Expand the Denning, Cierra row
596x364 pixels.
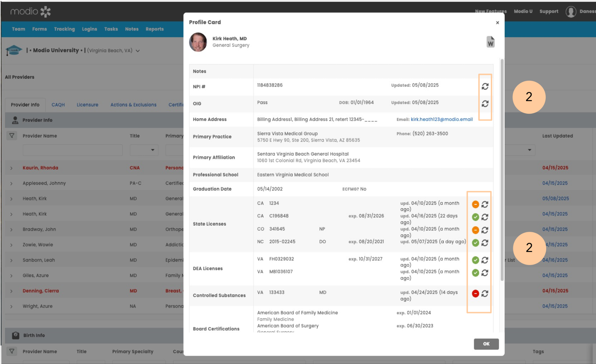pyautogui.click(x=11, y=291)
